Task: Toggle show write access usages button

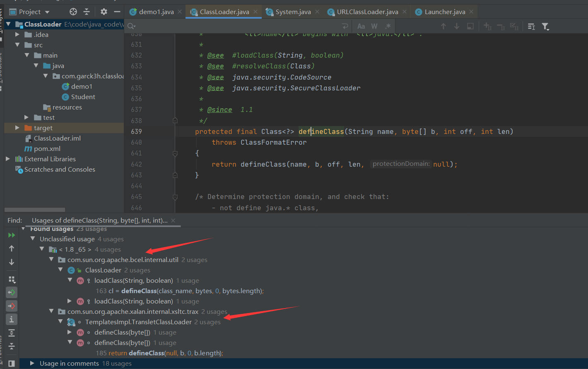Action: 12,306
